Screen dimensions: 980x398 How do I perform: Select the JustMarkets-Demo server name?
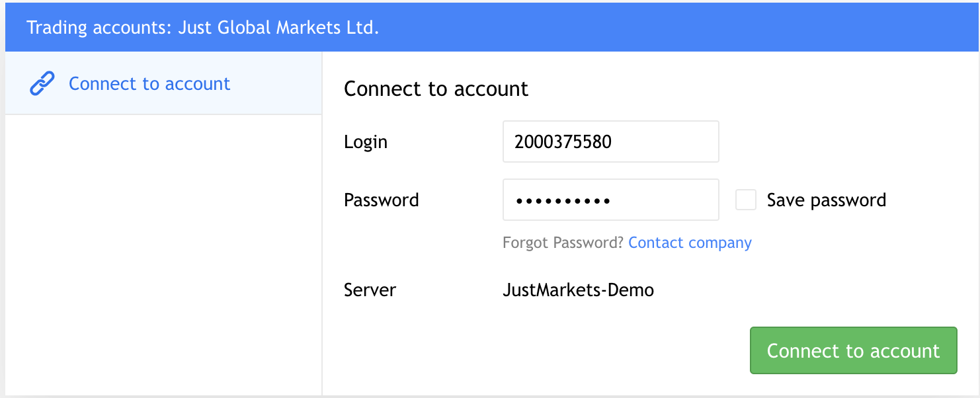coord(578,290)
